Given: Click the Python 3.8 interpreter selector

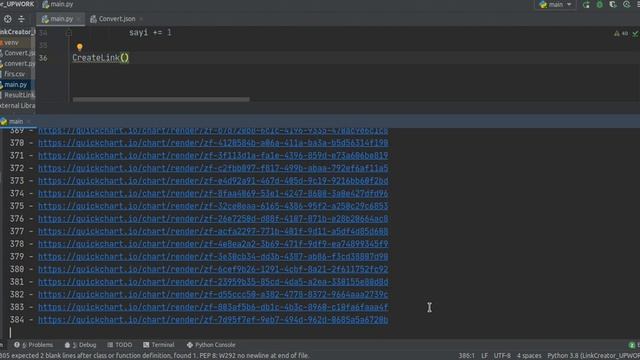Looking at the screenshot, I should tap(593, 356).
